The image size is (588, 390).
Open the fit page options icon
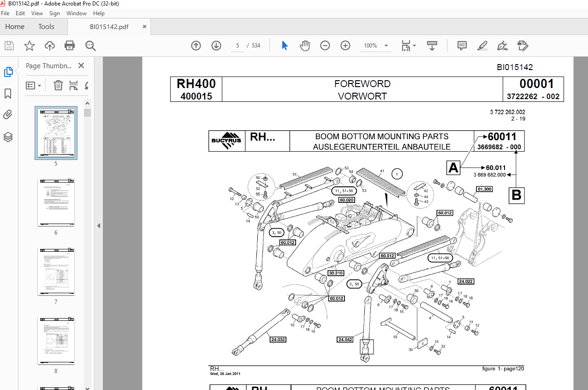[406, 46]
